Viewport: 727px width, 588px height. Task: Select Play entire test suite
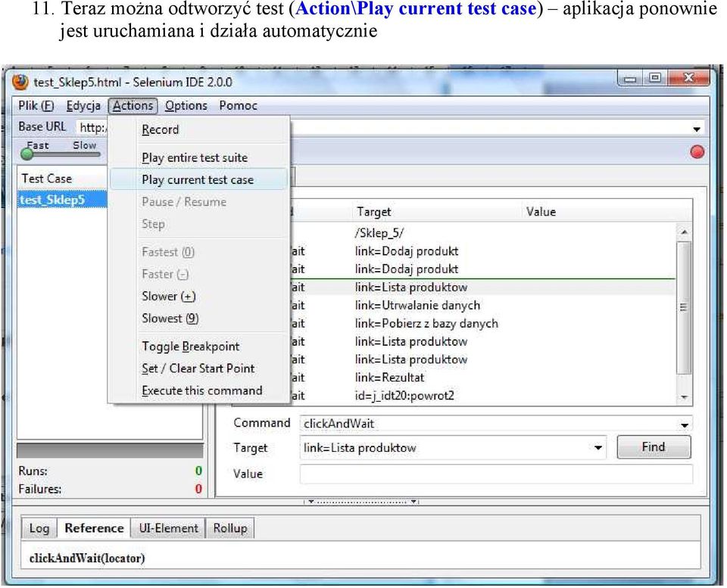click(x=199, y=157)
